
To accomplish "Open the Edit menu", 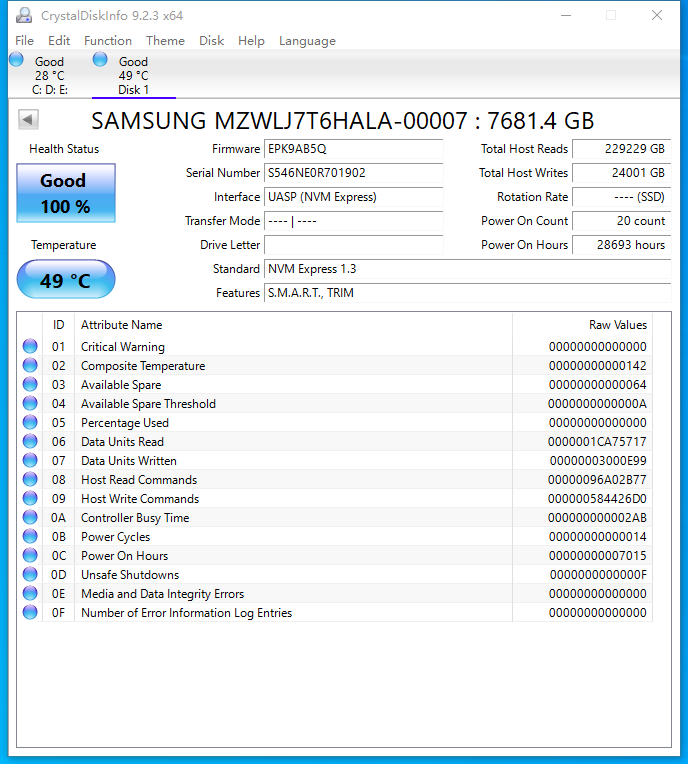I will pos(59,40).
